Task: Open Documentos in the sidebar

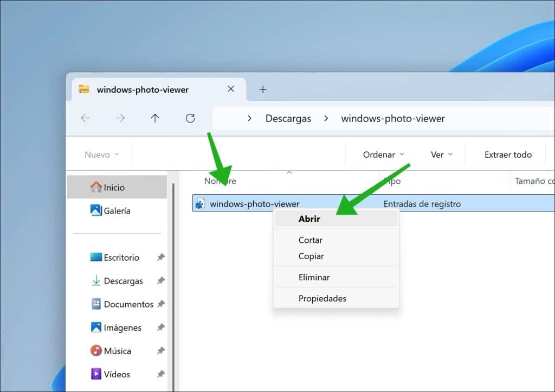Action: pos(117,304)
